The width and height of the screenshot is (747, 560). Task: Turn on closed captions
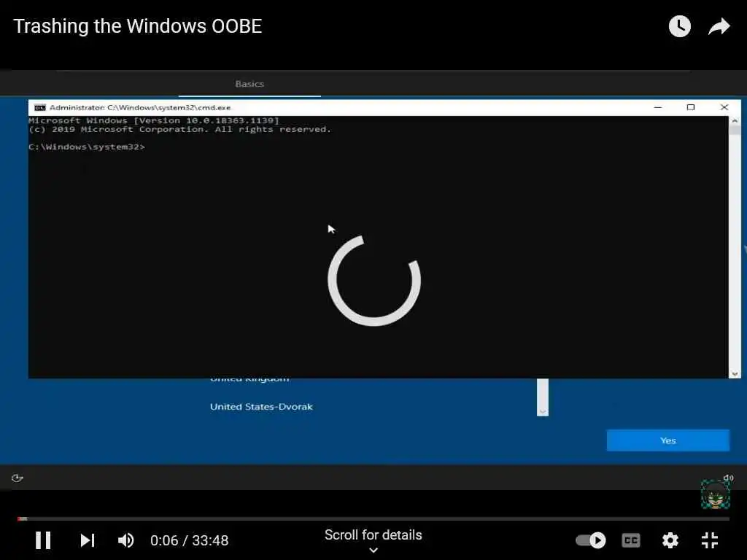coord(631,540)
